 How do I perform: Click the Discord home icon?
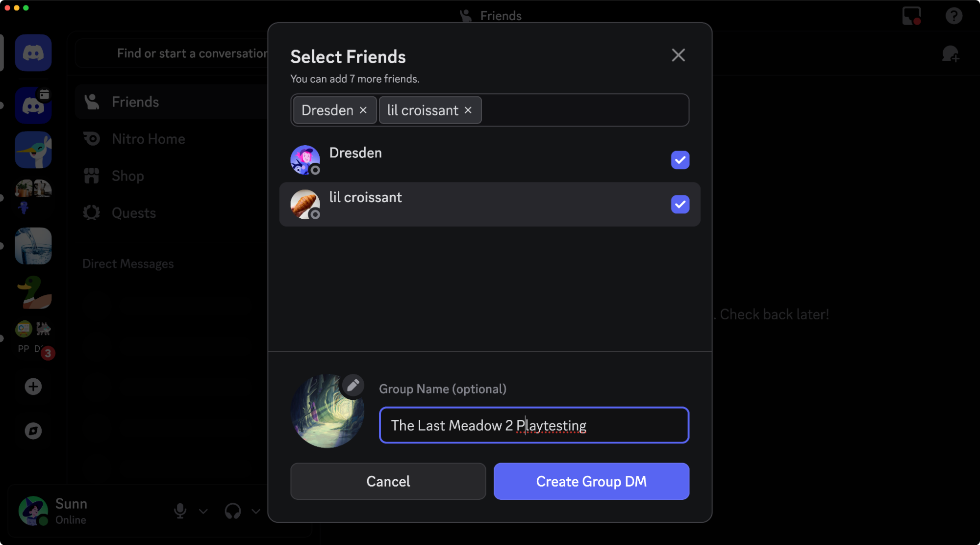(33, 52)
